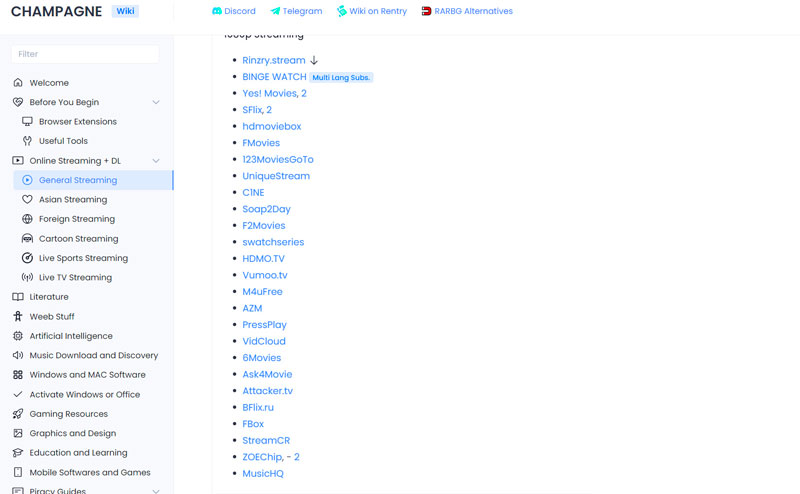This screenshot has height=494, width=800.
Task: Click the Filter input field
Action: pyautogui.click(x=85, y=54)
